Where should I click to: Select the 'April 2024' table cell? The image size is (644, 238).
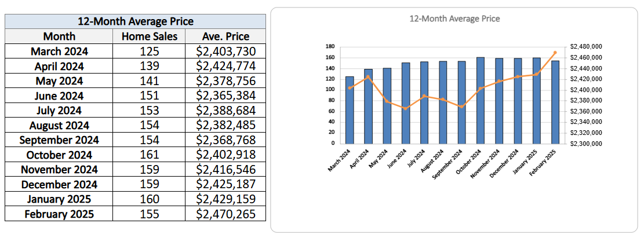(59, 66)
